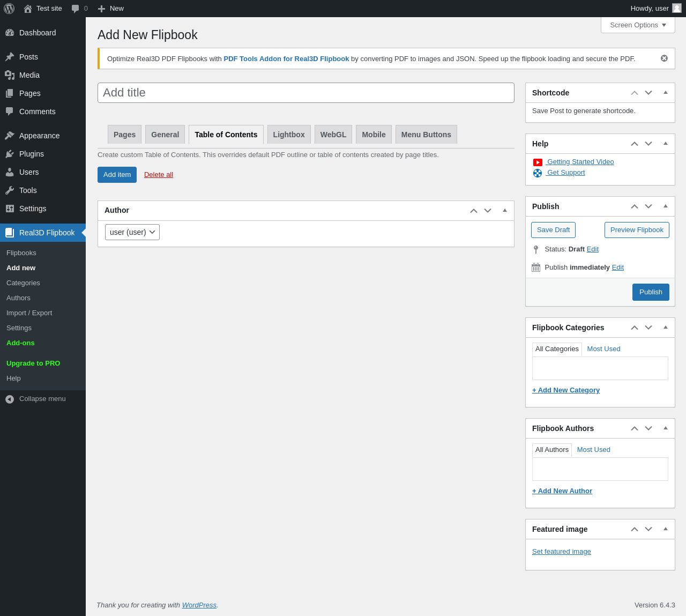
Task: Move Help panel up
Action: tap(635, 144)
